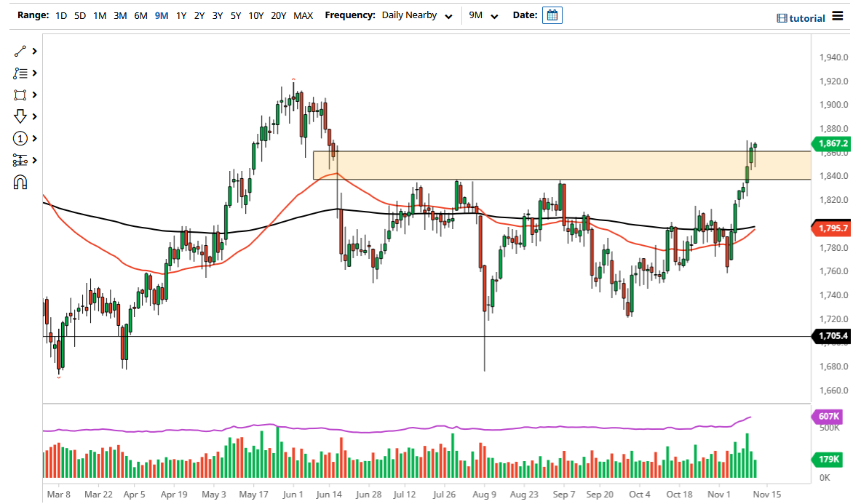Click the green 179K volume label

[827, 459]
